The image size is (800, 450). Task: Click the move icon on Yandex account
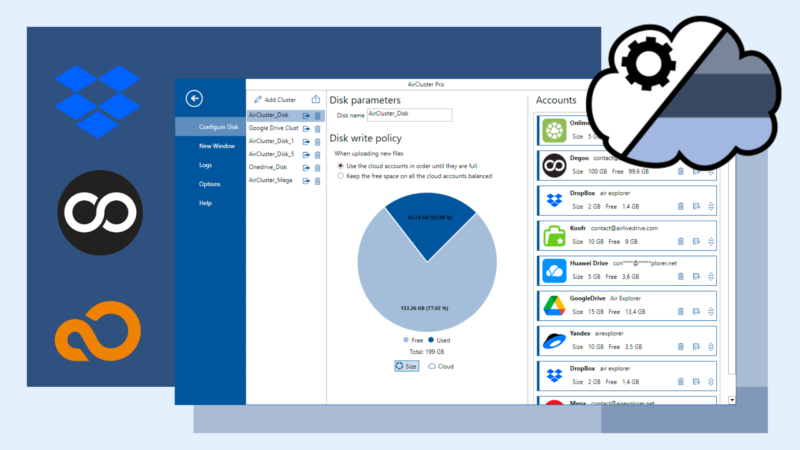pos(696,346)
